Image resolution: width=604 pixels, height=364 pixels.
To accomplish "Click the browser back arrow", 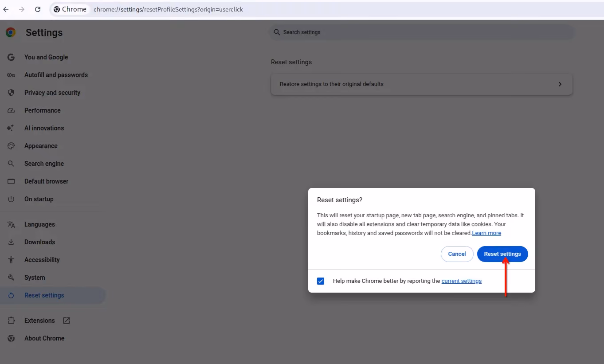I will 6,9.
